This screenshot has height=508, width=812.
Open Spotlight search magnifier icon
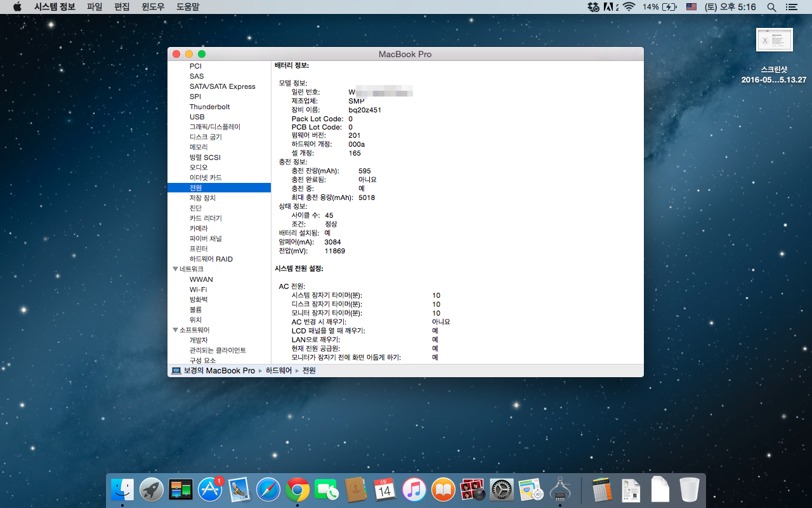(x=771, y=7)
